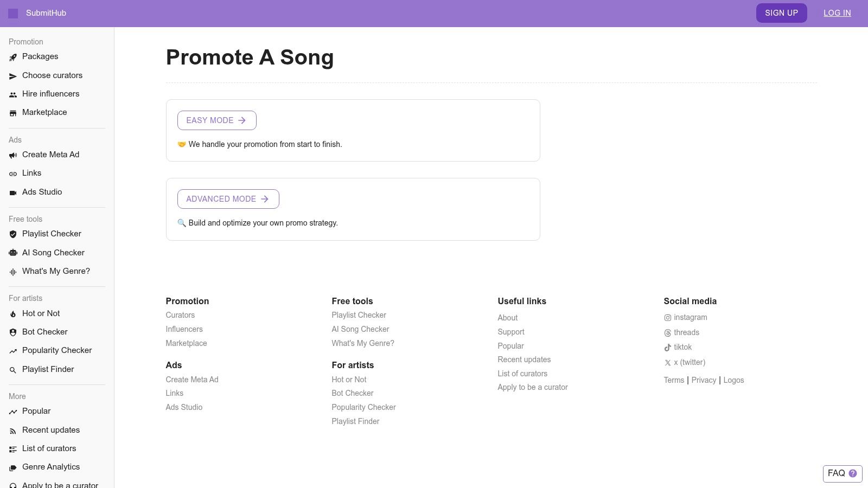Click the SubmitHub logo square icon

click(13, 14)
